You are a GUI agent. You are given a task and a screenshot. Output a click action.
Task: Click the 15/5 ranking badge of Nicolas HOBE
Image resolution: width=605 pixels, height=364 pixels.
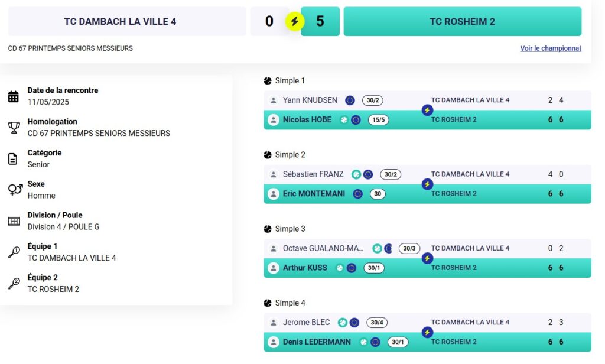tap(378, 120)
